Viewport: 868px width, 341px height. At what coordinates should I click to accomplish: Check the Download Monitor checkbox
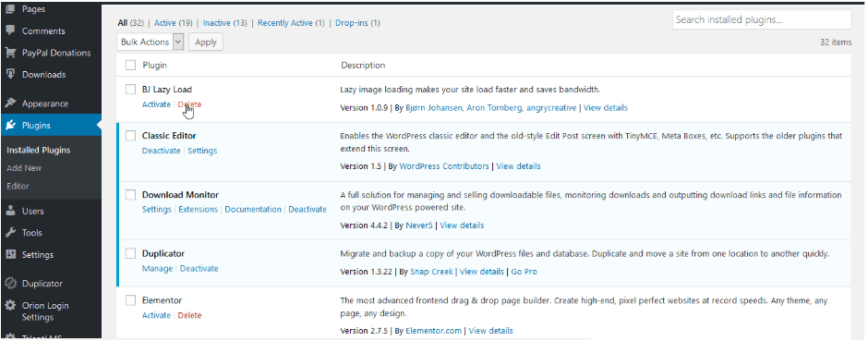[130, 195]
